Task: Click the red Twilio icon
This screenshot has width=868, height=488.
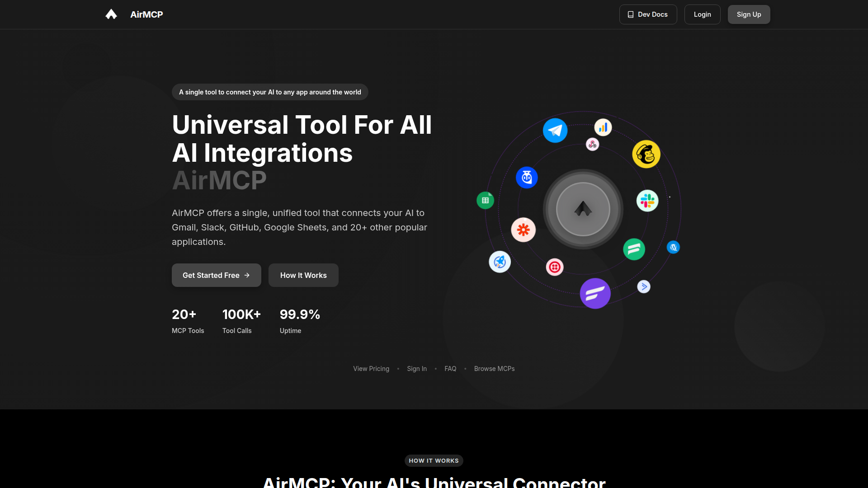Action: pos(555,267)
